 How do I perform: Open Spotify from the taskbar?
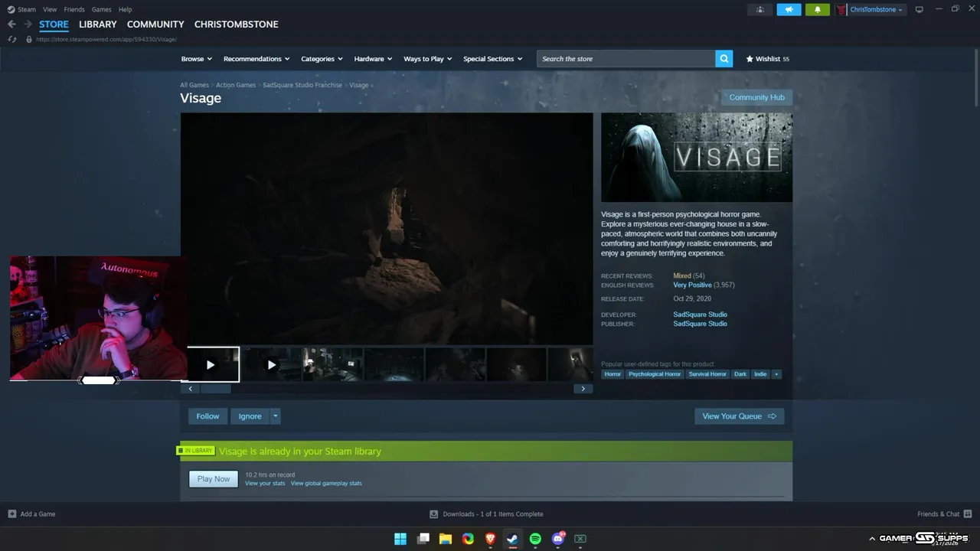535,539
